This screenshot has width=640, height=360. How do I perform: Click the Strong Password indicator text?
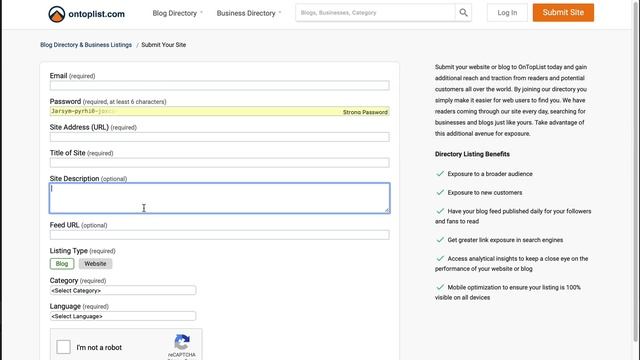click(x=365, y=112)
